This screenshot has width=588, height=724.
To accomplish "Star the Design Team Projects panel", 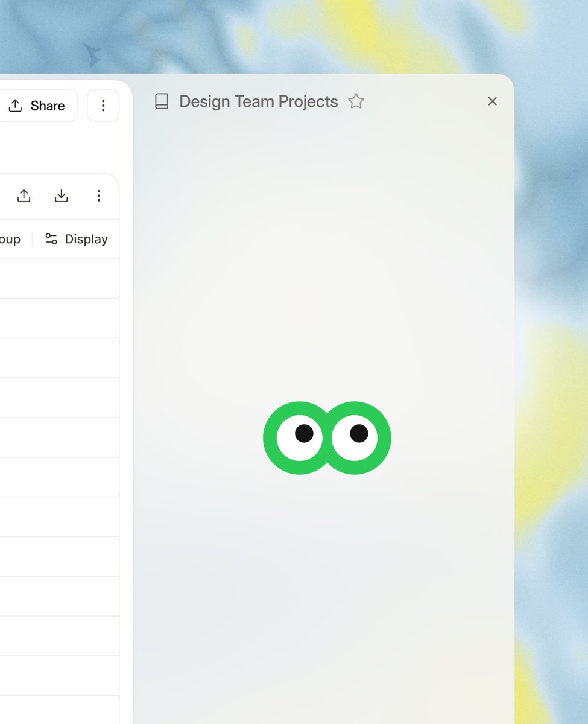I will [356, 101].
